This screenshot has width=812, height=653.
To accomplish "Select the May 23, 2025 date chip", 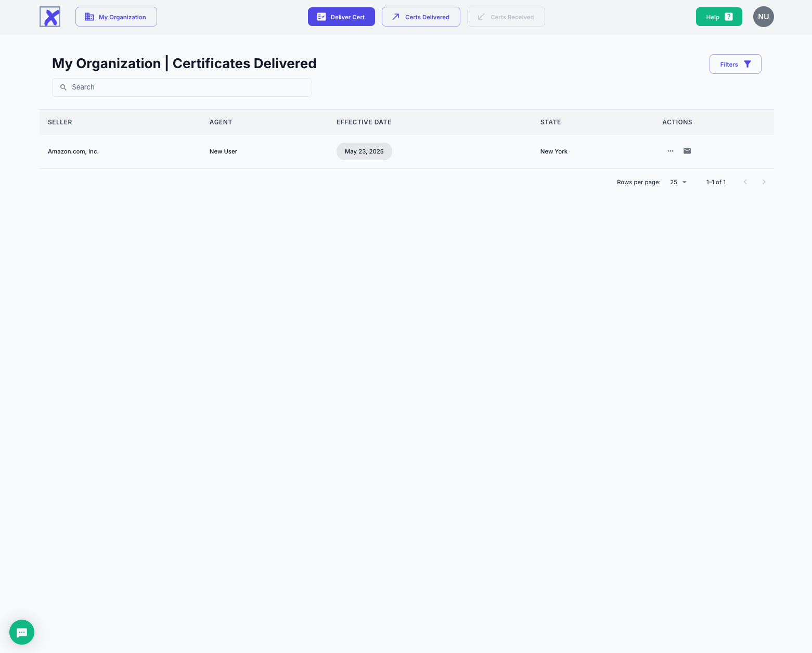I will [364, 151].
